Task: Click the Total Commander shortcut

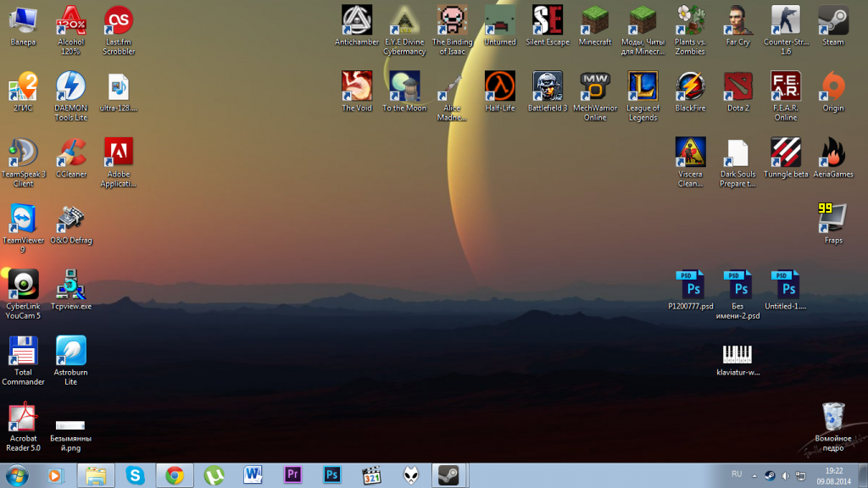Action: (23, 351)
